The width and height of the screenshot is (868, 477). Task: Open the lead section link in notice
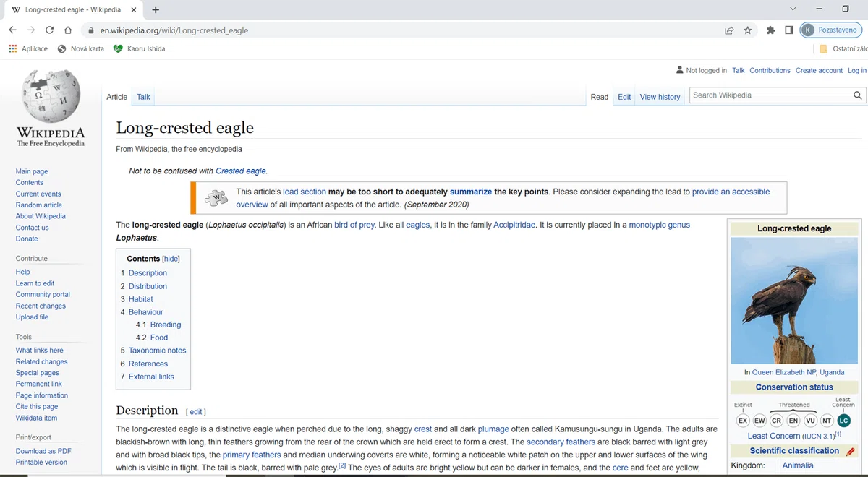point(305,192)
